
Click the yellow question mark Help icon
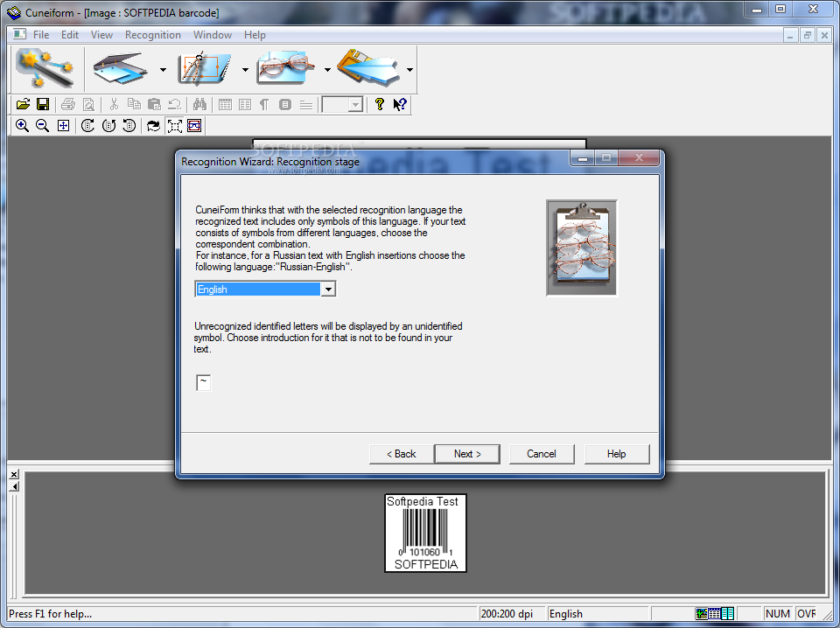click(379, 104)
